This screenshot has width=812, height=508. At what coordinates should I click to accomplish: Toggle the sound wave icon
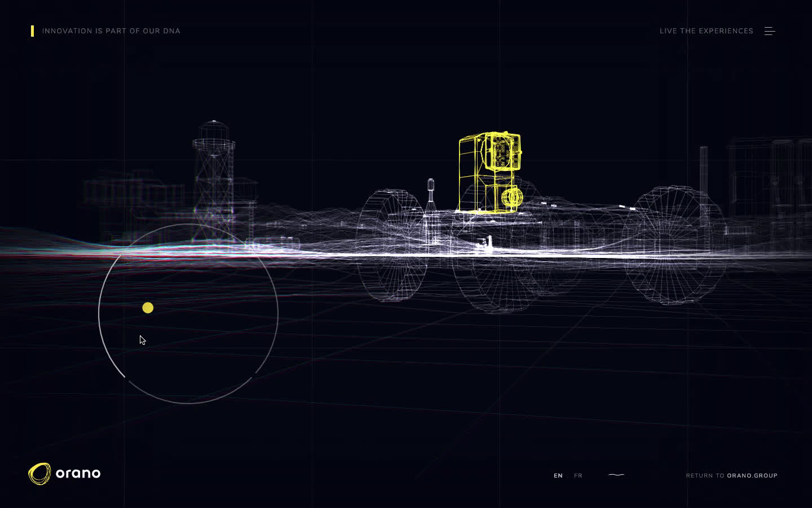(x=616, y=475)
